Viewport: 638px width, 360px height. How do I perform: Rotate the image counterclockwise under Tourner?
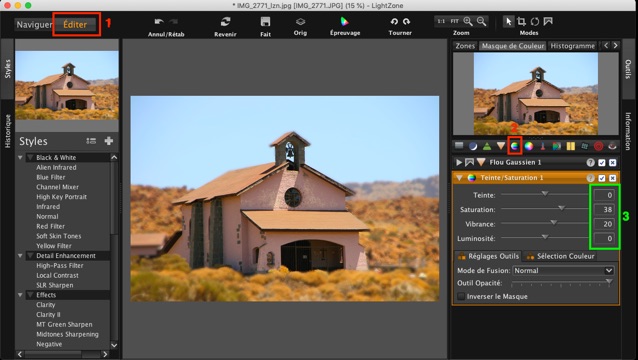(394, 22)
